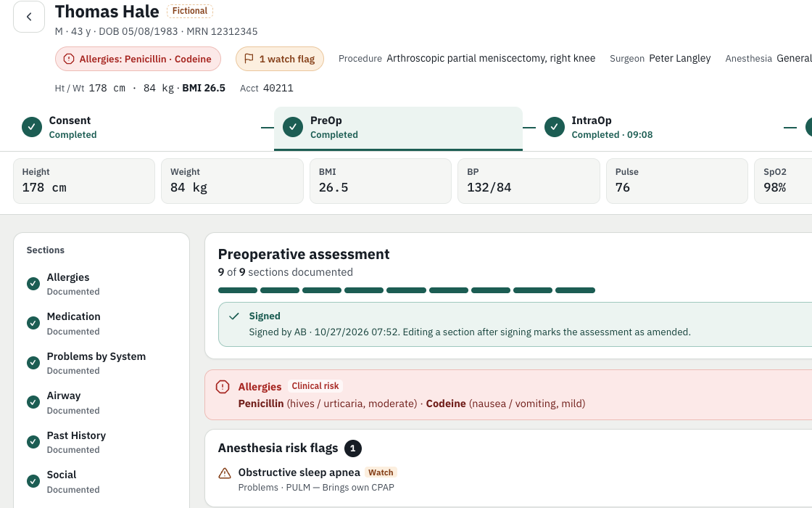Click surgeon name Peter Langley
Image resolution: width=812 pixels, height=508 pixels.
(x=679, y=58)
